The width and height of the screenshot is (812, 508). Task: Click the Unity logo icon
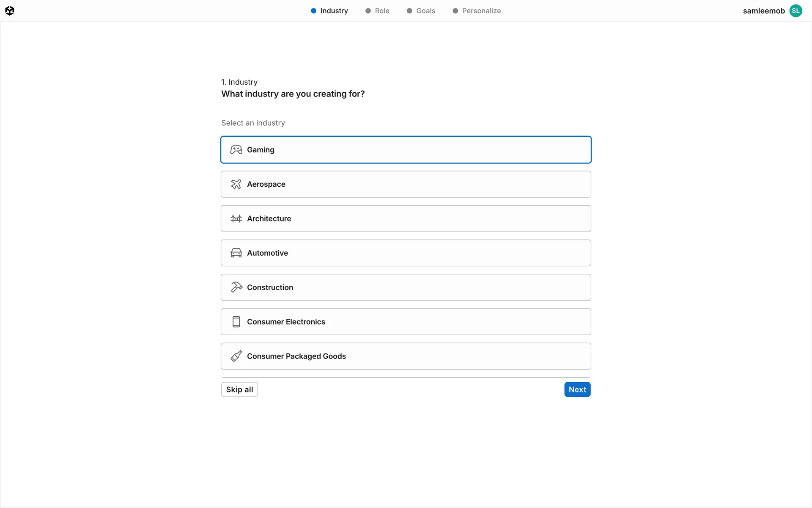pos(10,11)
